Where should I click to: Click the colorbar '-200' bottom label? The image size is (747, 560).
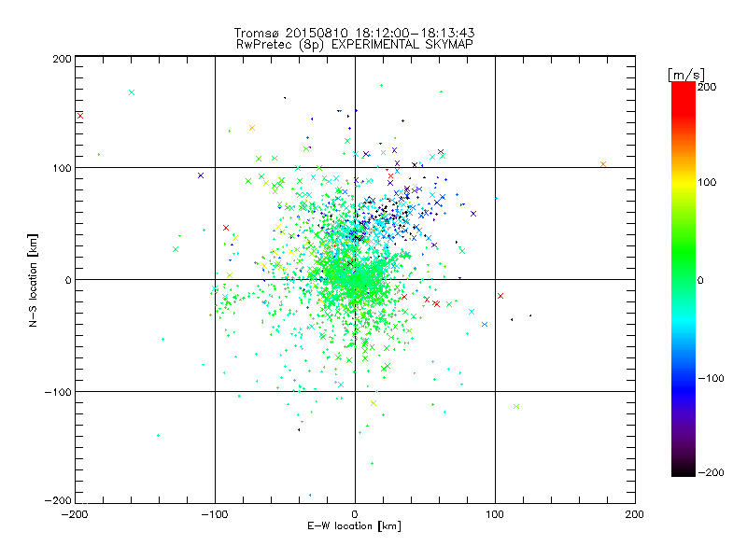click(x=711, y=472)
